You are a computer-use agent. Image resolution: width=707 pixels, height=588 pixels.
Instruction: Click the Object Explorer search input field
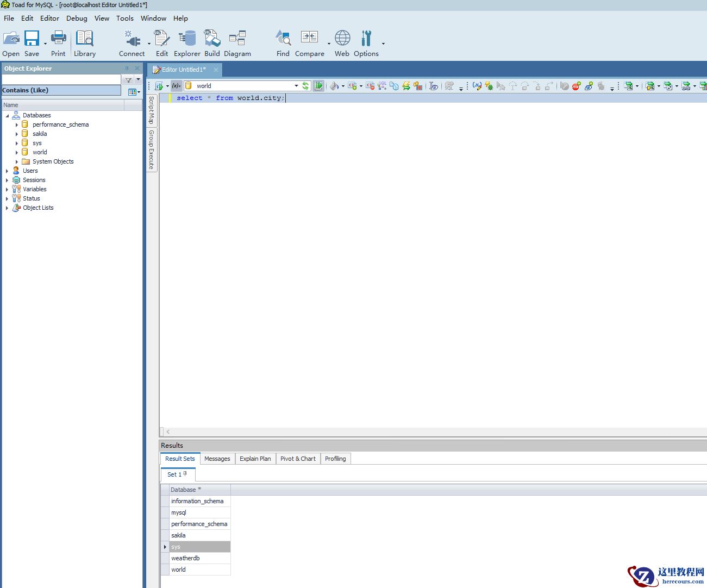pyautogui.click(x=61, y=80)
